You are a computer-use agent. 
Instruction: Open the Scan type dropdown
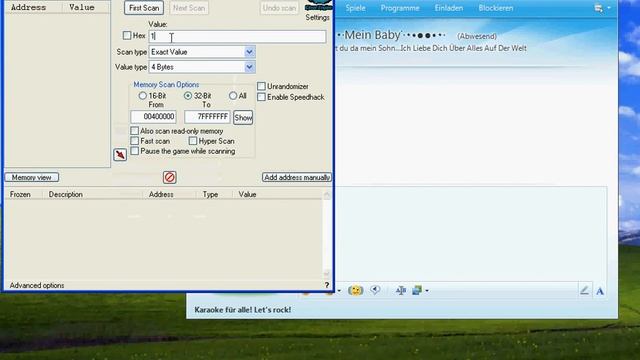point(249,52)
